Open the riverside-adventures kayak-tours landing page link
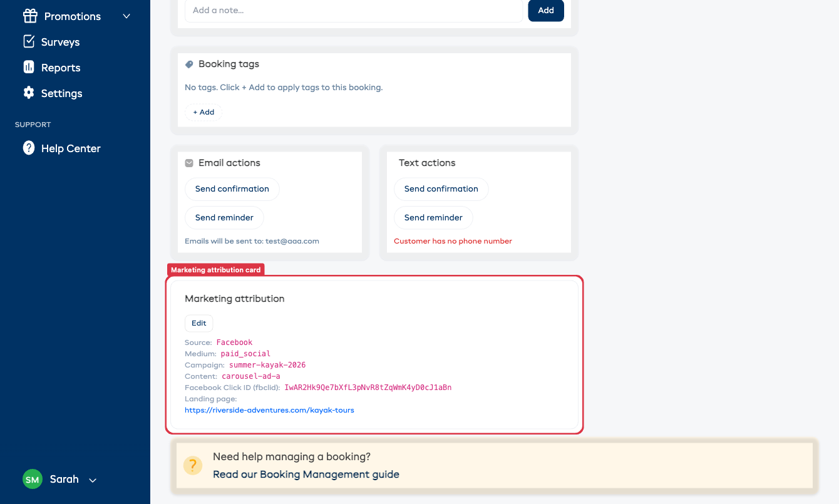 tap(269, 410)
